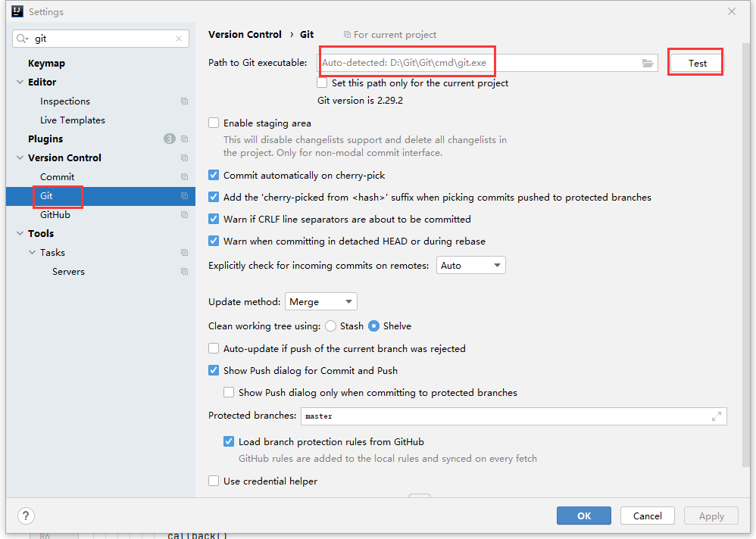Open the Live Templates settings page
The height and width of the screenshot is (539, 756).
coord(72,120)
